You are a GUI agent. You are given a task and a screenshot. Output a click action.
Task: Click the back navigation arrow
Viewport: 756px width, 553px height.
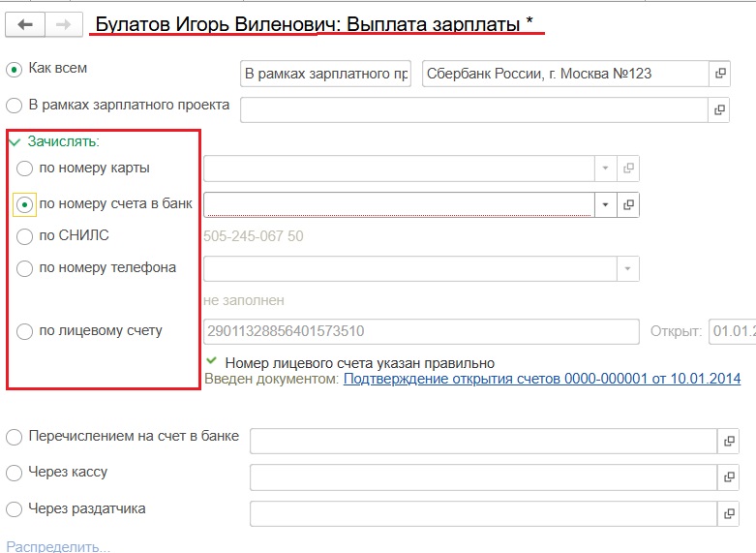coord(25,25)
